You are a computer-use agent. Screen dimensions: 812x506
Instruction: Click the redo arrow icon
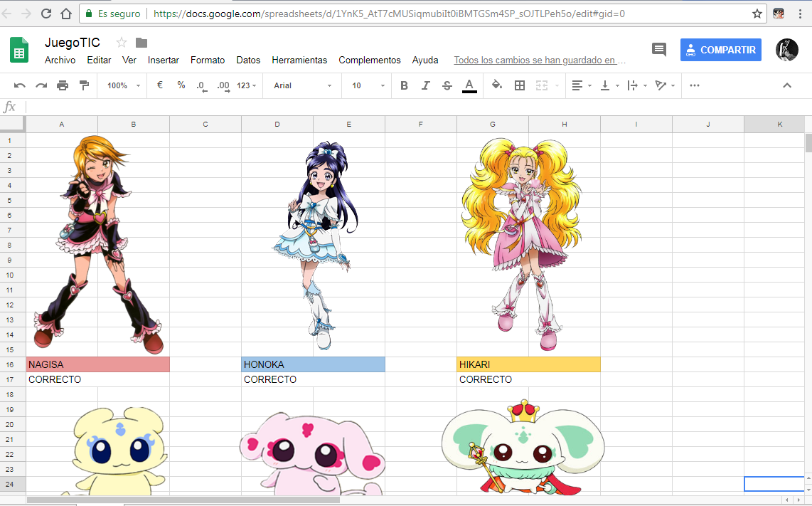coord(41,85)
